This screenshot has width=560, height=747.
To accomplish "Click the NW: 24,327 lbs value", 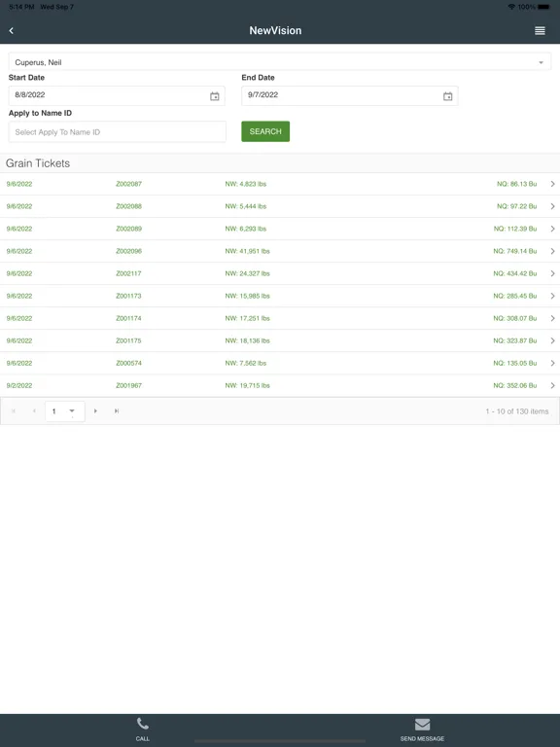I will pos(247,273).
